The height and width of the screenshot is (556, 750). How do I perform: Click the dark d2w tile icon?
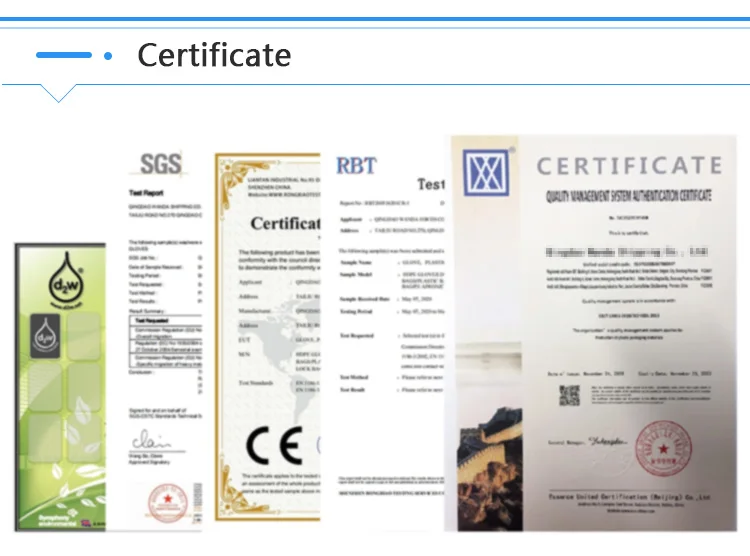45,336
